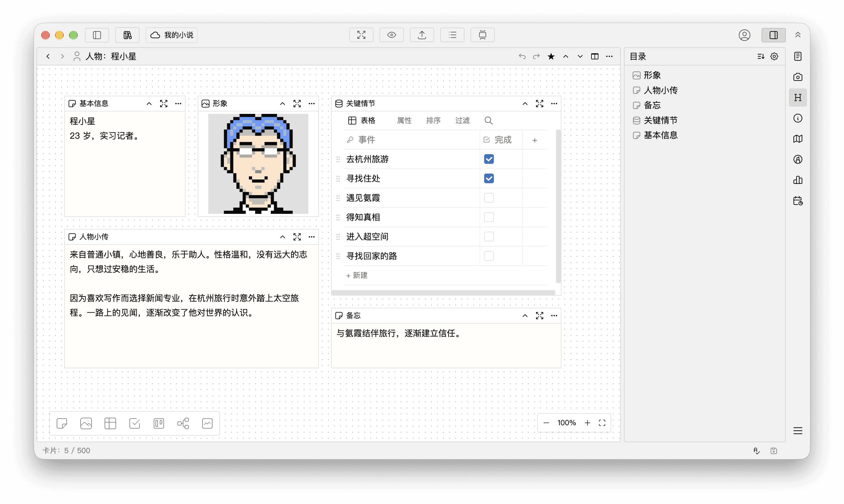This screenshot has width=844, height=504.
Task: Collapse the 备忘 card using chevron
Action: tap(524, 316)
